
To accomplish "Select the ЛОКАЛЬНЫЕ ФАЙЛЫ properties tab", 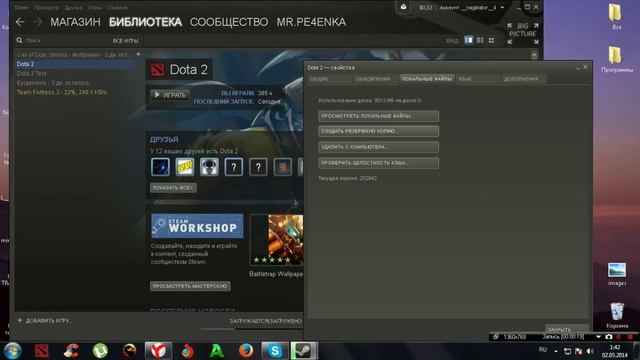I will pyautogui.click(x=427, y=79).
